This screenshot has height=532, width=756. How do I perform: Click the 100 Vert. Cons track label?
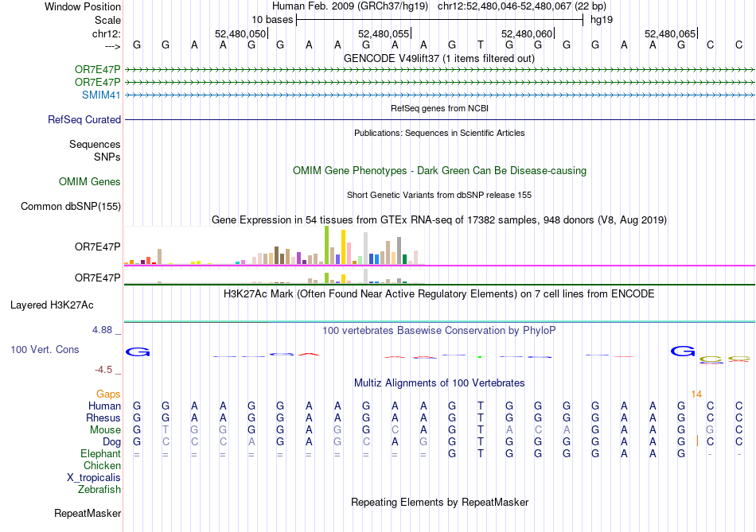point(45,349)
